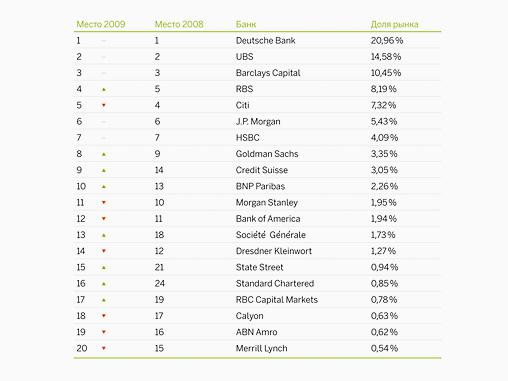Click the Место 2008 column header
508x381 pixels.
tap(179, 24)
